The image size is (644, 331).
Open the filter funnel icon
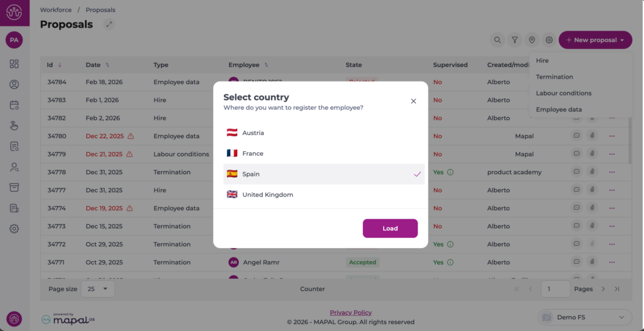(514, 40)
